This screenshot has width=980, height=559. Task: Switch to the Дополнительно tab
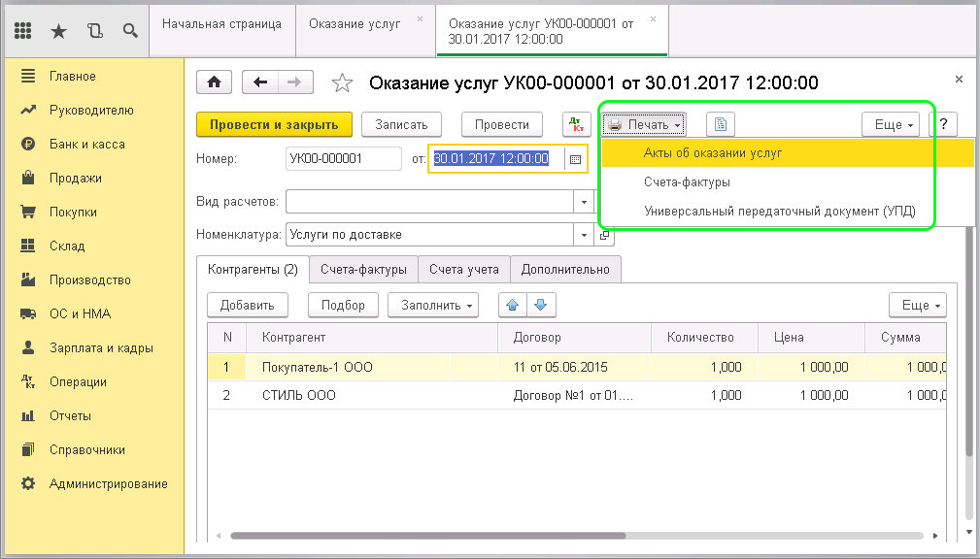(x=565, y=269)
